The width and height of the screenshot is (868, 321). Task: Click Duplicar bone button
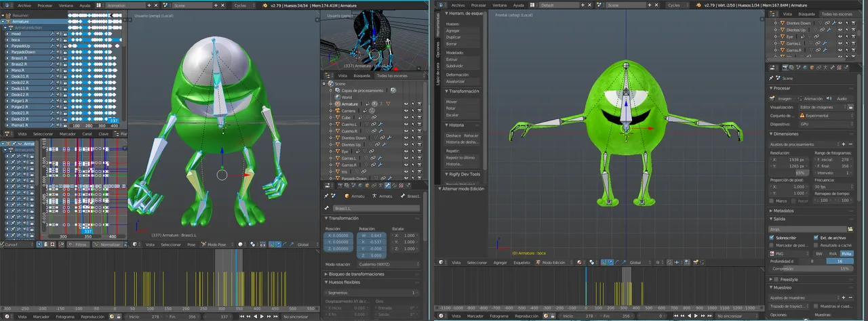463,37
